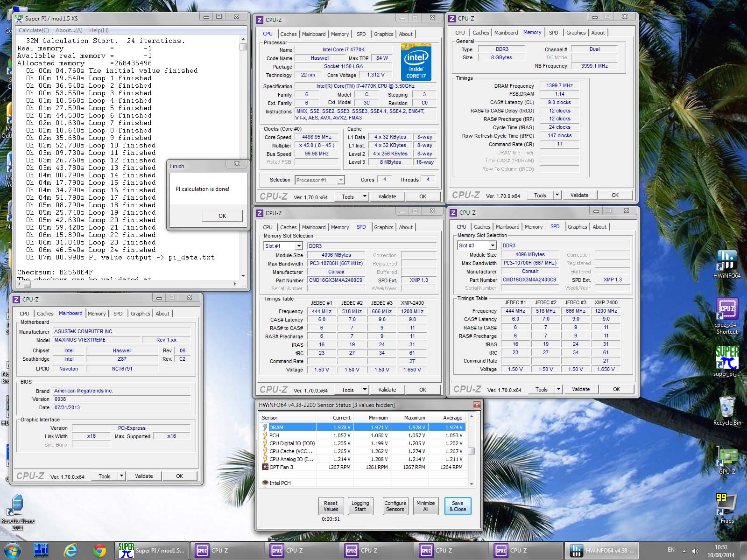Switch to Graphics tab in Memory window
747x560 pixels.
pos(576,33)
